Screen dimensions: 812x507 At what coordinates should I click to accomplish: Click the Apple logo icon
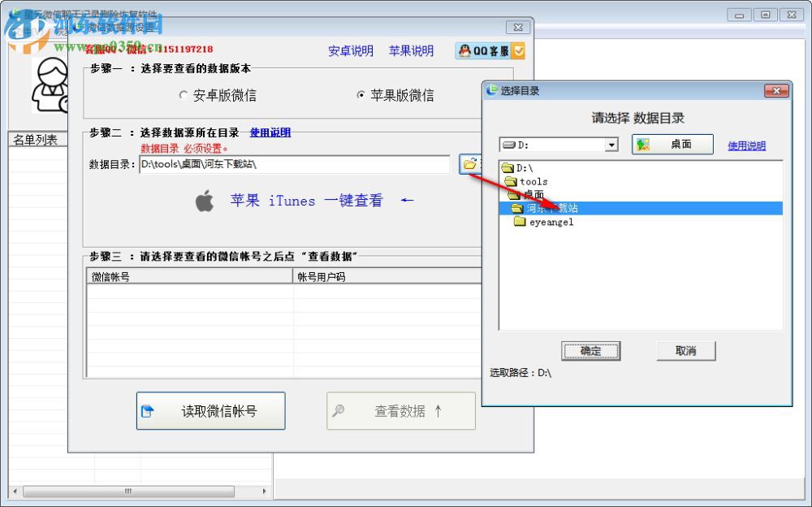click(x=205, y=201)
